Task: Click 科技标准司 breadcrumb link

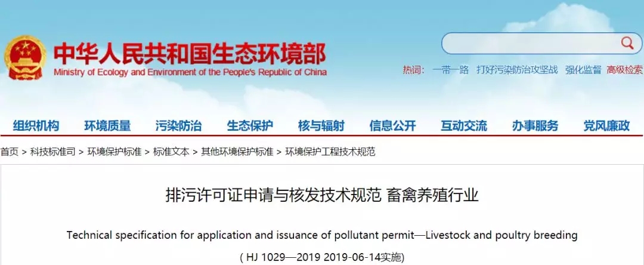Action: coord(53,152)
